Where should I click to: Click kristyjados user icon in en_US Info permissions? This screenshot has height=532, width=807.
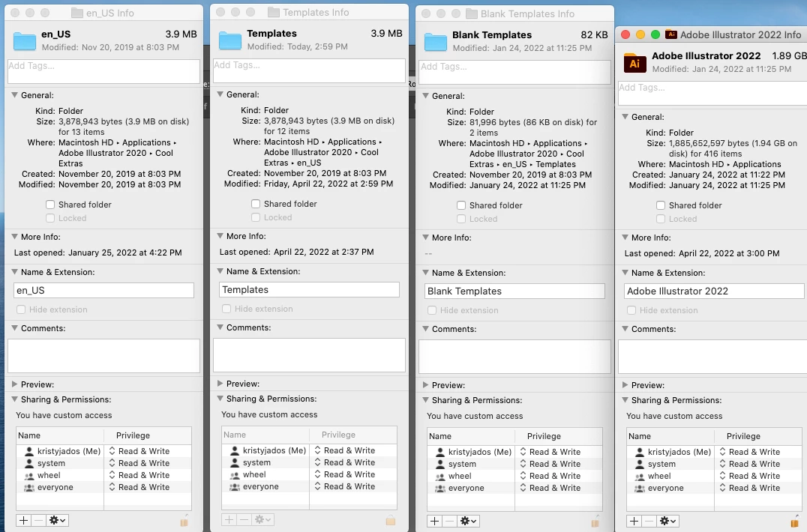click(28, 451)
